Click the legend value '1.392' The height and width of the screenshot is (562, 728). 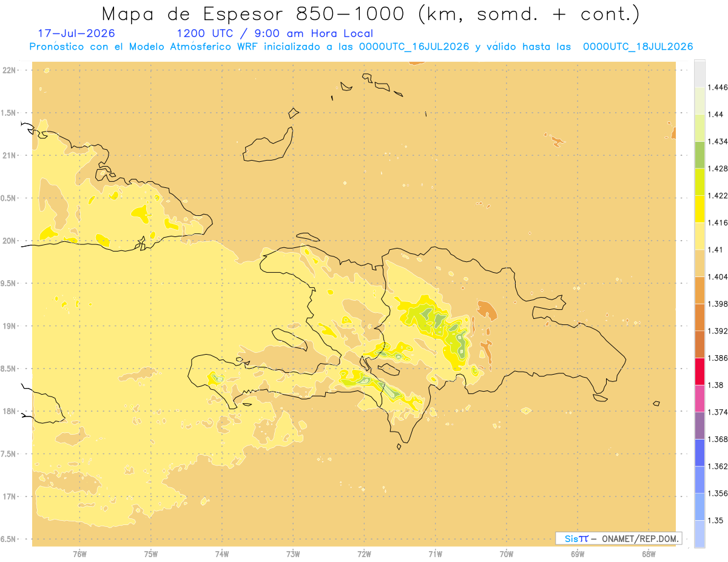(718, 331)
